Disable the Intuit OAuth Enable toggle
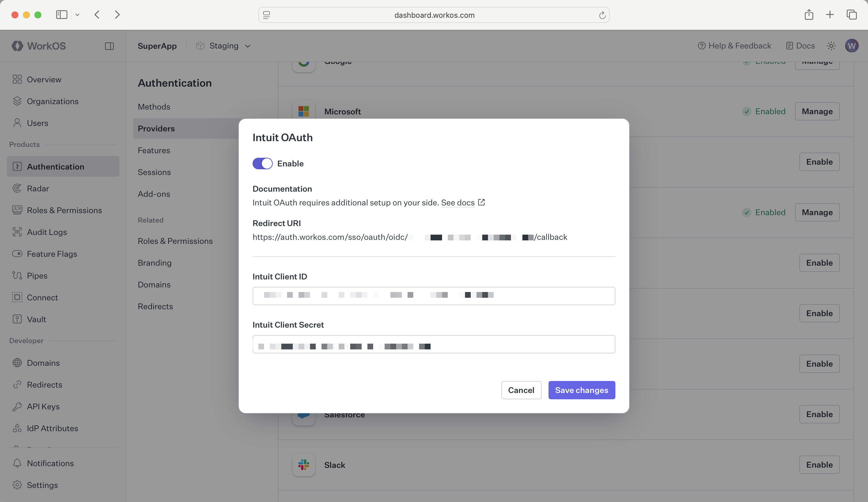This screenshot has width=868, height=502. pos(262,163)
